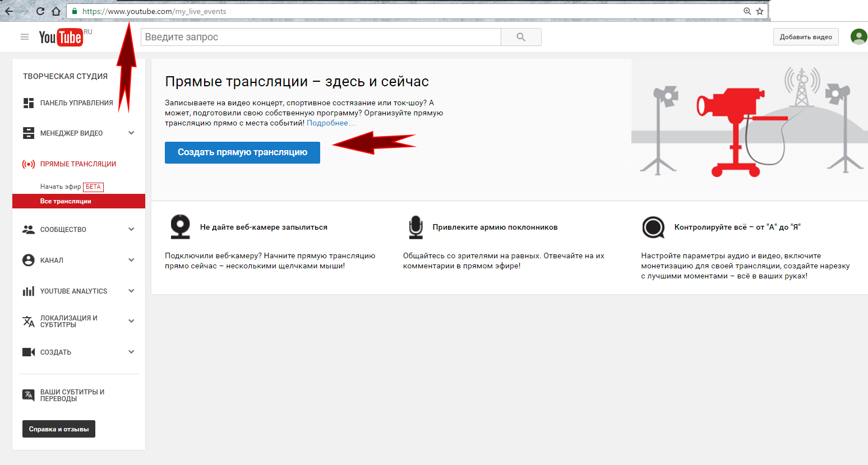Reload the page with browser refresh icon
Screen dimensions: 868x465
[x=40, y=11]
